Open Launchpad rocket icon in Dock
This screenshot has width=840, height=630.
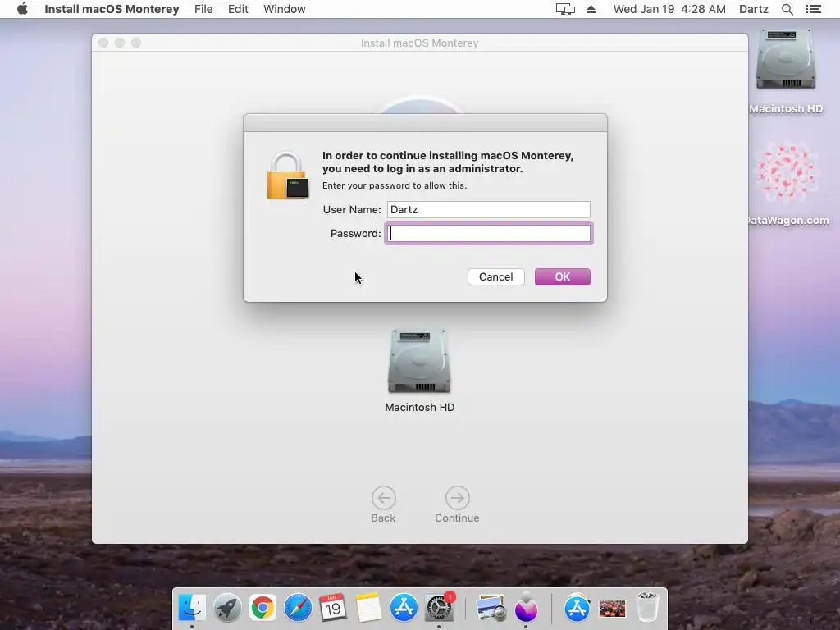point(227,608)
